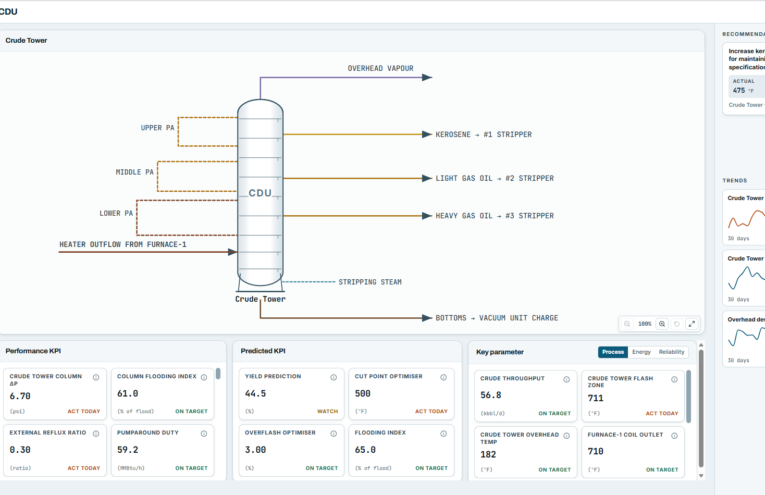Click the 182 overhead temp value
The height and width of the screenshot is (495, 765).
click(488, 455)
